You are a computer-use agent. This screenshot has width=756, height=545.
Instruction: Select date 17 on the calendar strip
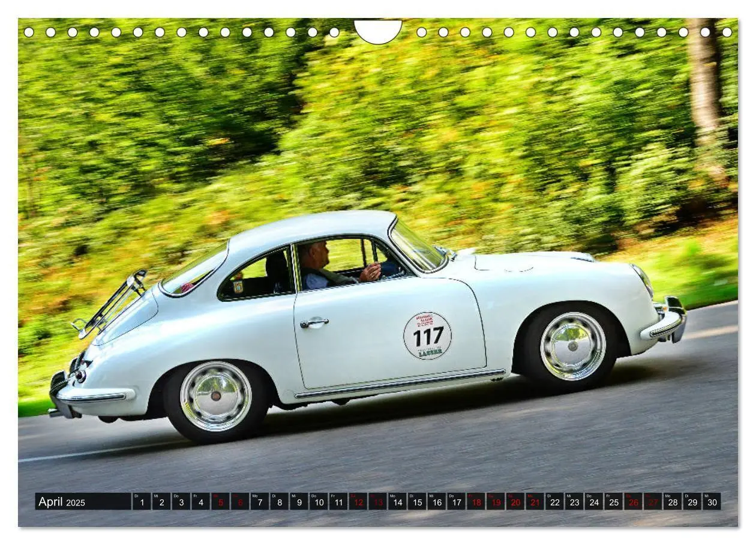456,502
